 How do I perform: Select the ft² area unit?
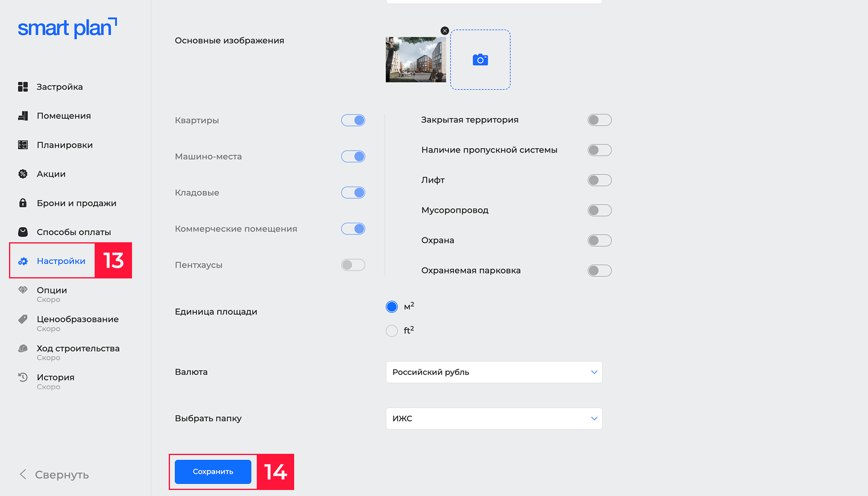392,331
